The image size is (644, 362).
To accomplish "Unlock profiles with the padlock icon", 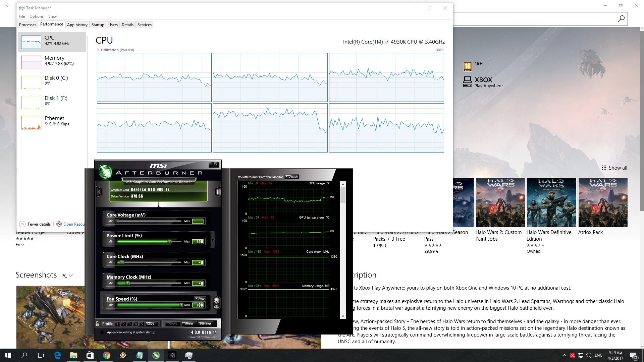I will pyautogui.click(x=97, y=323).
